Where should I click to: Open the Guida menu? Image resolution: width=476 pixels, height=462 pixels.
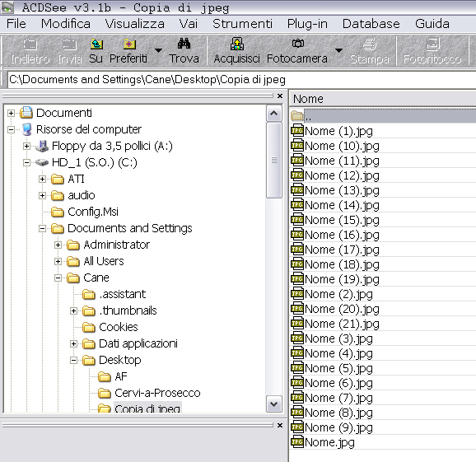[x=432, y=24]
